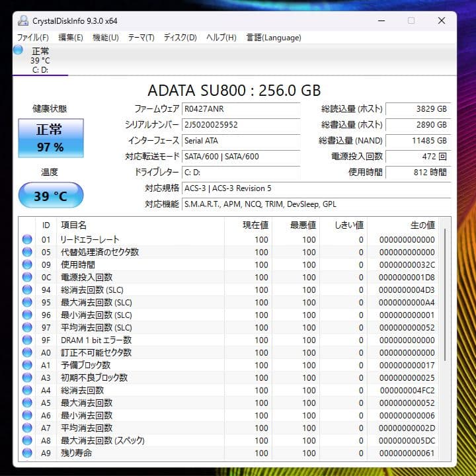Click power on hours value 812 時間
The width and height of the screenshot is (476, 476).
click(418, 173)
